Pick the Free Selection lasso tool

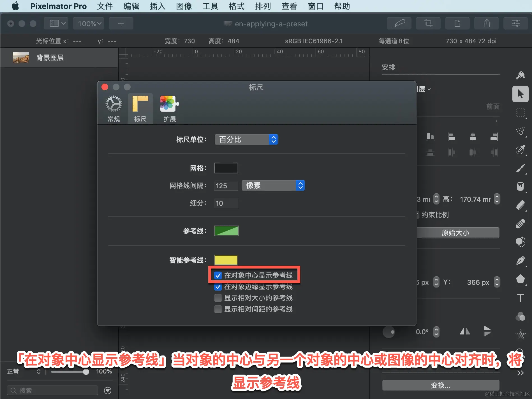(521, 131)
